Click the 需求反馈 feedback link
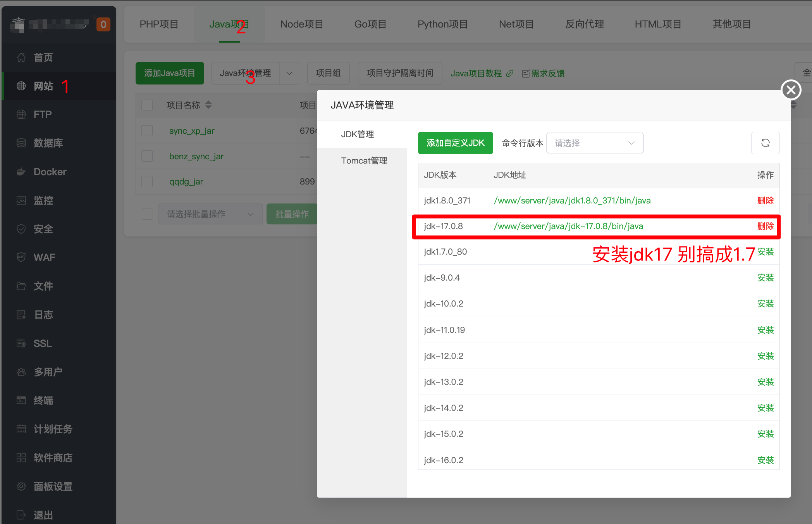This screenshot has width=812, height=524. [x=543, y=73]
